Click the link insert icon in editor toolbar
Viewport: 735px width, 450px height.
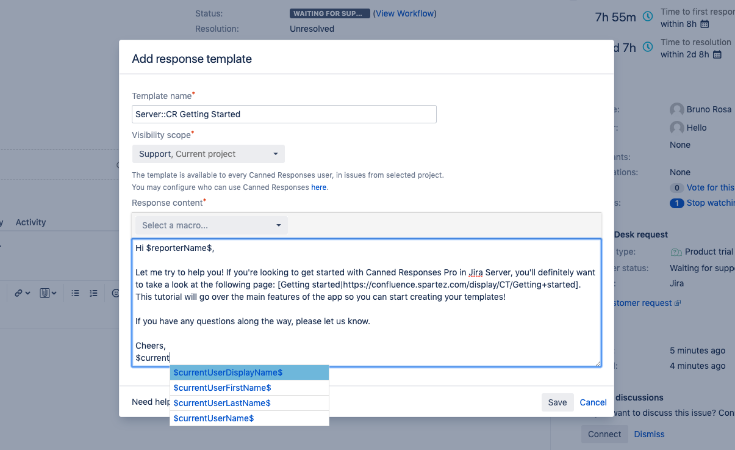pyautogui.click(x=20, y=293)
